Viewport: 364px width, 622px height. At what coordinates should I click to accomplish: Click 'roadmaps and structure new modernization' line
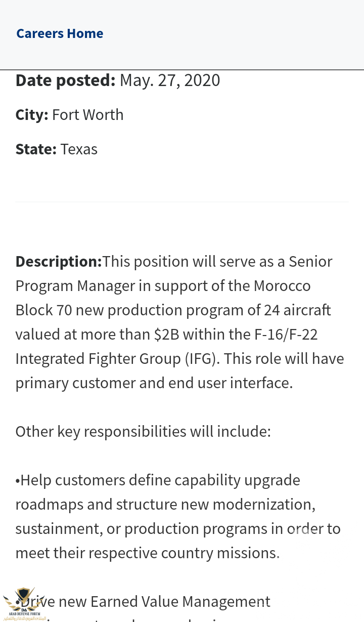click(165, 505)
